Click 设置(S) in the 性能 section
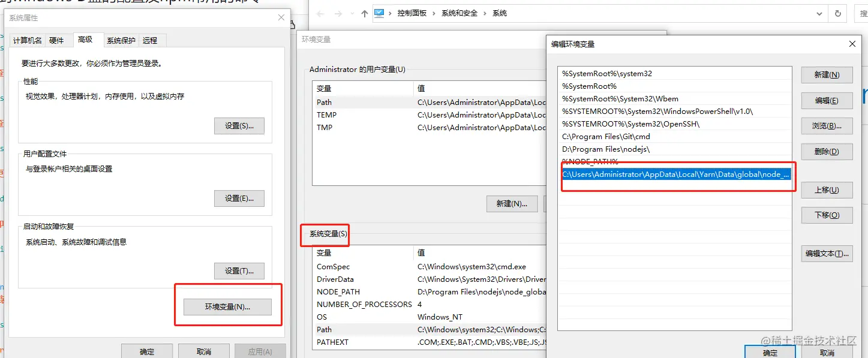The image size is (868, 358). pos(239,126)
